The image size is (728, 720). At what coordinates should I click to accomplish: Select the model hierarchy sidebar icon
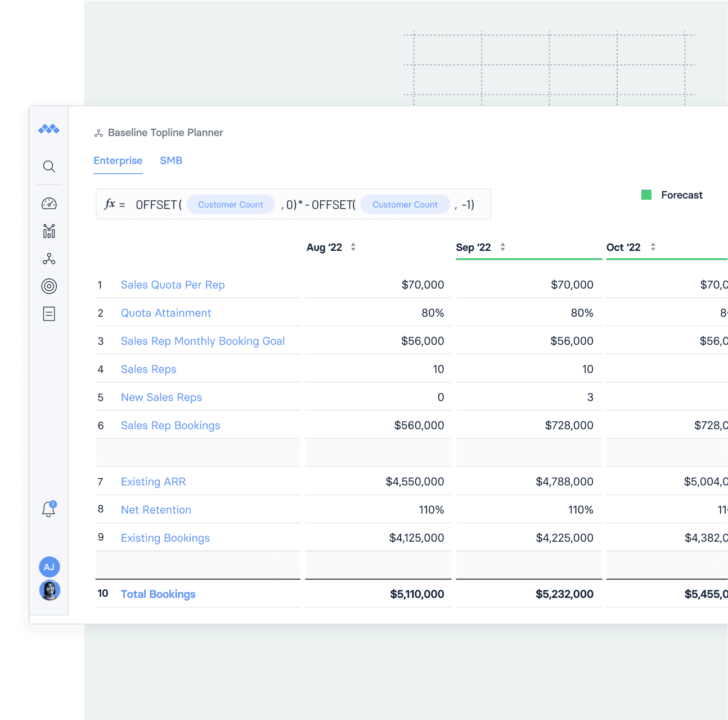(x=49, y=259)
